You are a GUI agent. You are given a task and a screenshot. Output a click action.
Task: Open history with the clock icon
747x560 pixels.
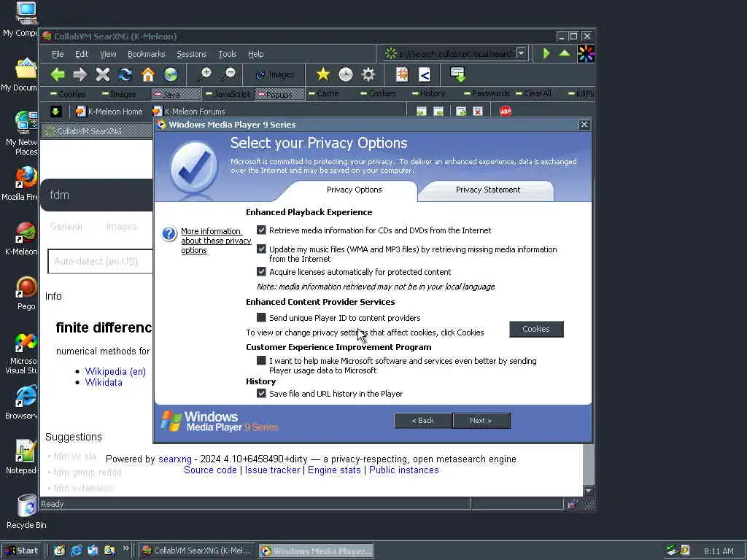[345, 74]
